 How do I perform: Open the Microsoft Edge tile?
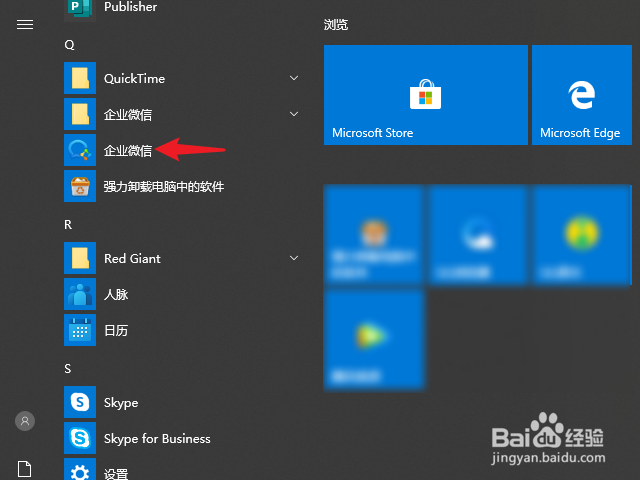582,95
